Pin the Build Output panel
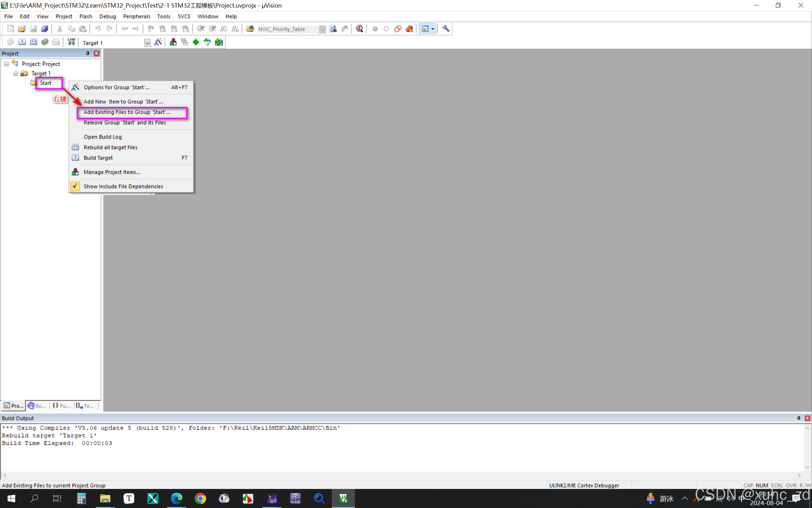The width and height of the screenshot is (812, 508). [x=799, y=418]
